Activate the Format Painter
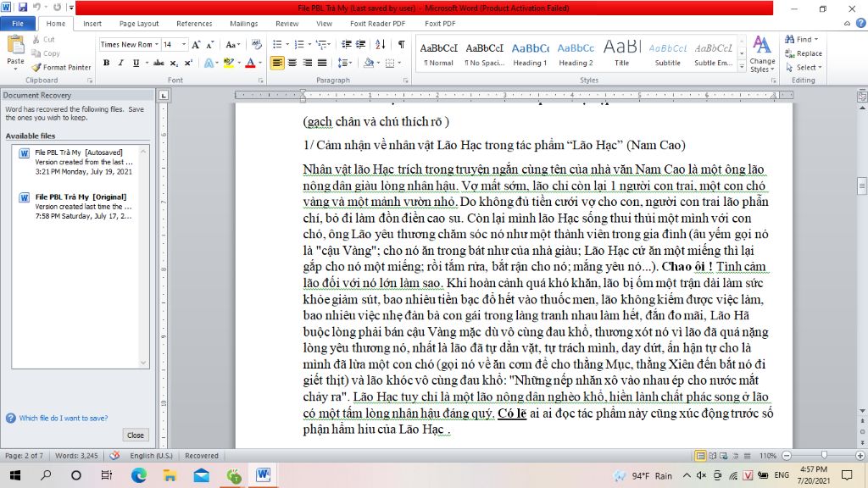868x488 pixels. coord(61,67)
